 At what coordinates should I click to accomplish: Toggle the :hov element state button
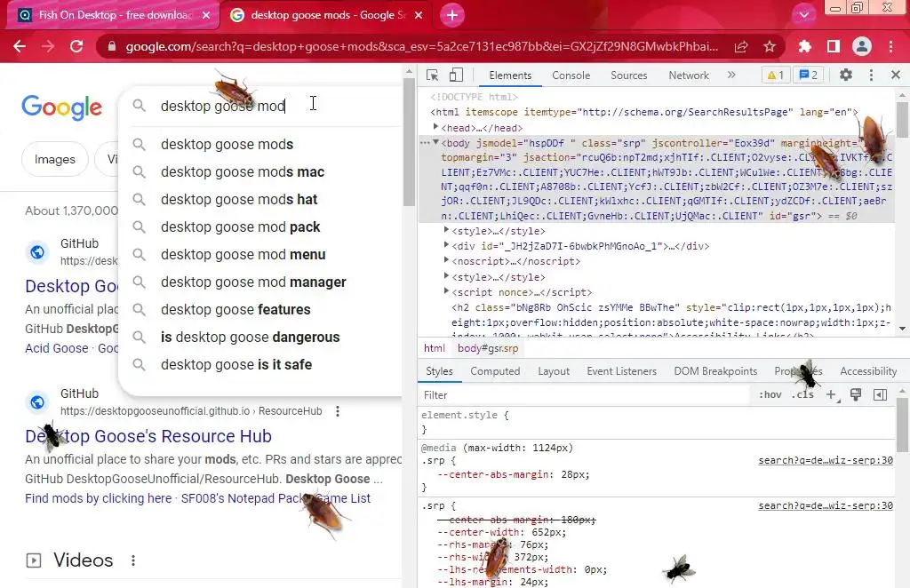770,395
